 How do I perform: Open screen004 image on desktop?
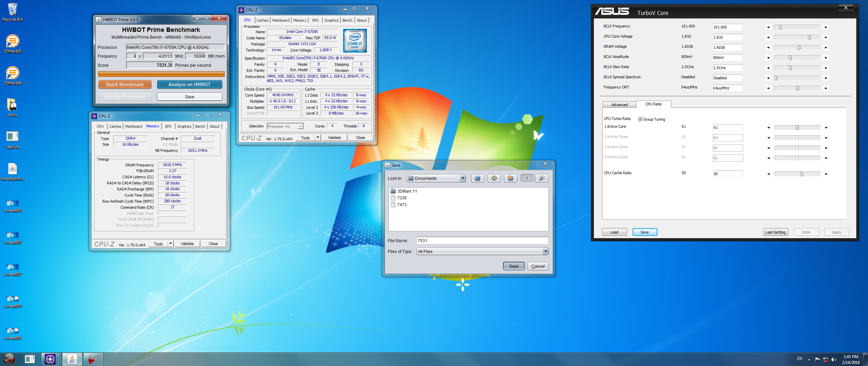click(13, 333)
